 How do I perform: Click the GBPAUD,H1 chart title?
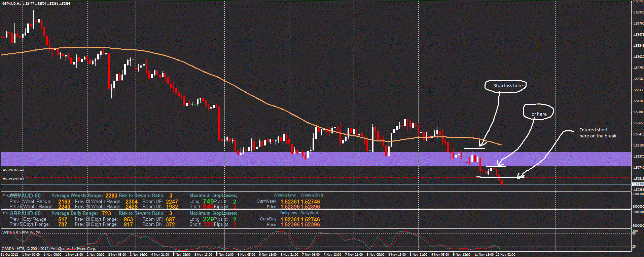(x=11, y=3)
